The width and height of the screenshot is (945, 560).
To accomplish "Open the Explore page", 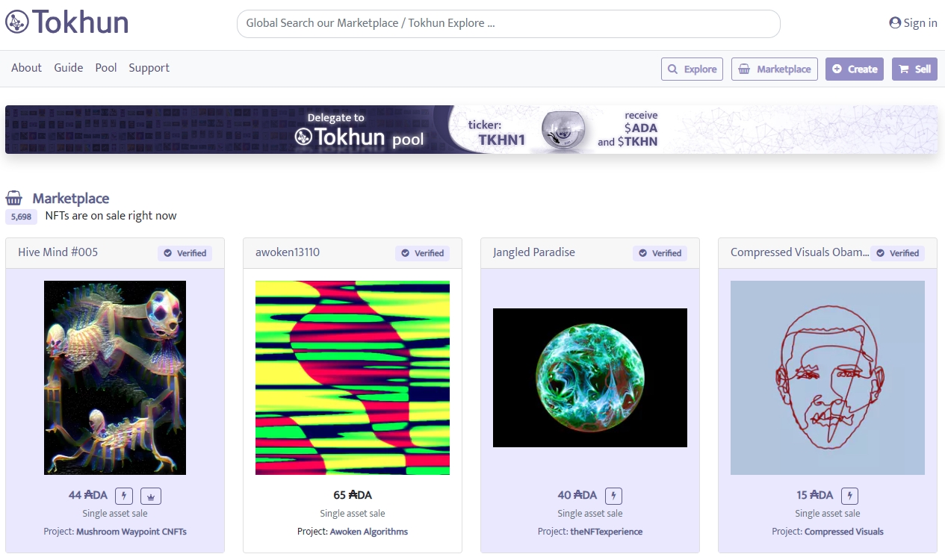I will [x=691, y=69].
